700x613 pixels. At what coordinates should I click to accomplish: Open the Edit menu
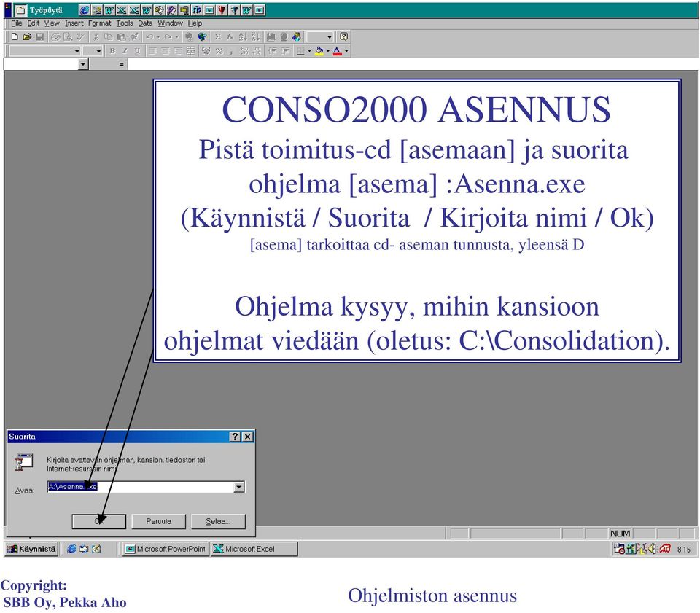point(34,23)
